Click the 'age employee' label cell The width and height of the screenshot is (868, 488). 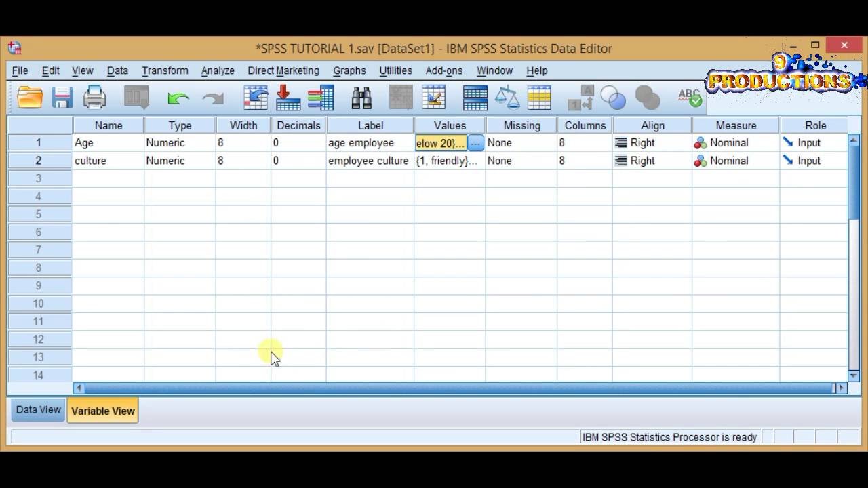(370, 143)
